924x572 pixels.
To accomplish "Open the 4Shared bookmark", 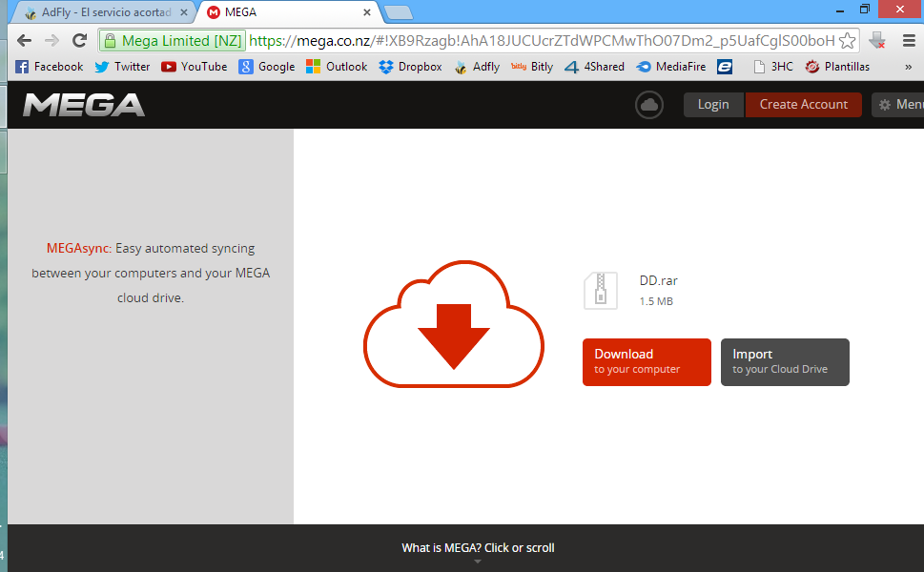I will (x=595, y=67).
